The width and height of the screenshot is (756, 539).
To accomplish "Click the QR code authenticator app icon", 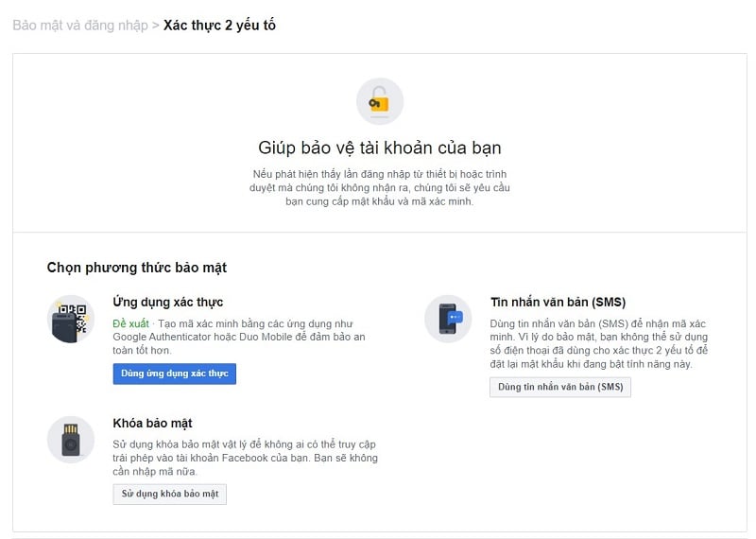I will tap(71, 319).
